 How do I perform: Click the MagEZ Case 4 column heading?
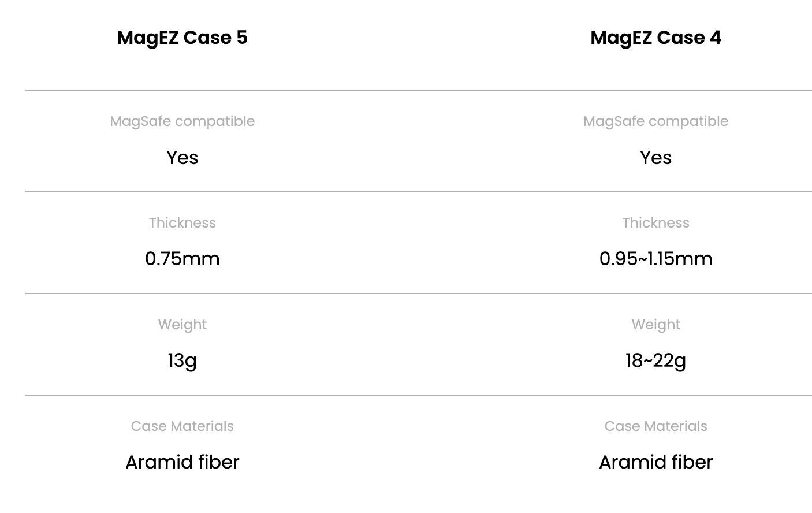(x=655, y=38)
